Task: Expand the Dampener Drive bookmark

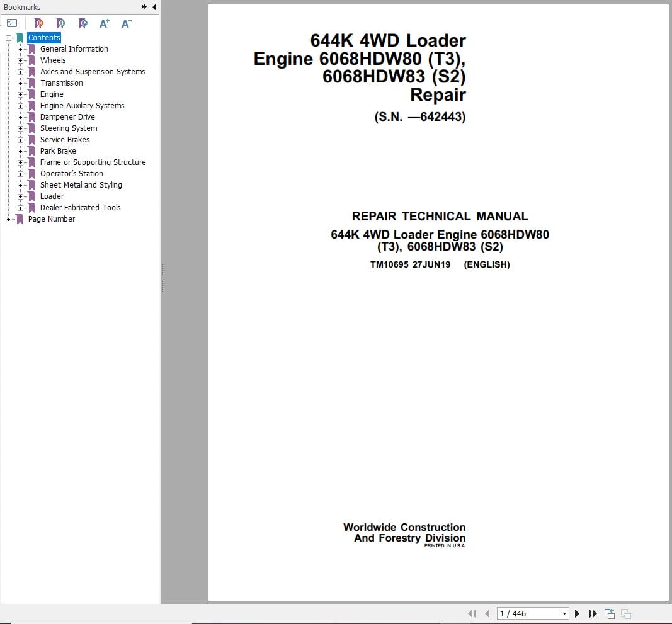Action: coord(20,117)
